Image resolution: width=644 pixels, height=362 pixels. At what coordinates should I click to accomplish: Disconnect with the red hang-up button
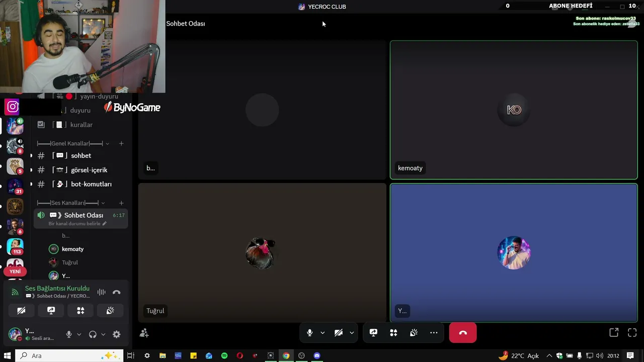point(463,333)
